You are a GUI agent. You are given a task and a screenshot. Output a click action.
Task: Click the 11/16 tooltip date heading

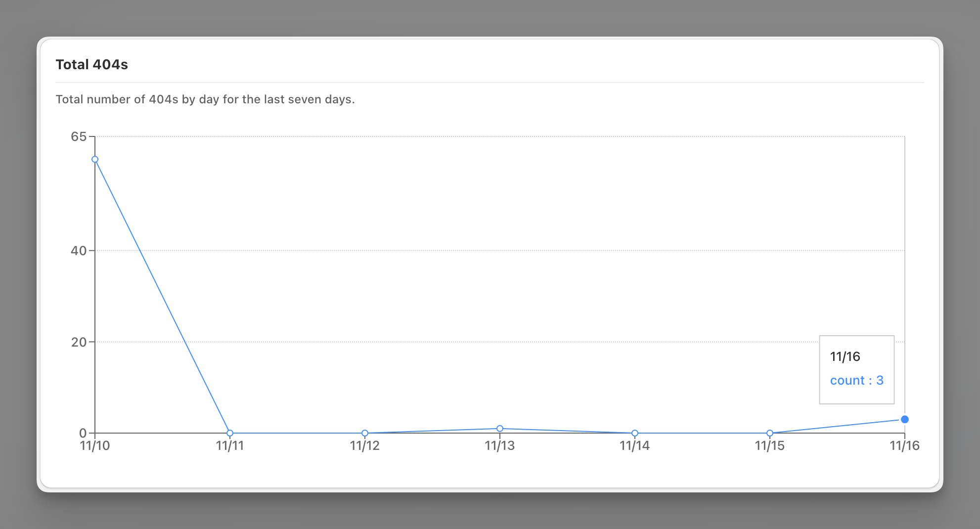pyautogui.click(x=845, y=356)
